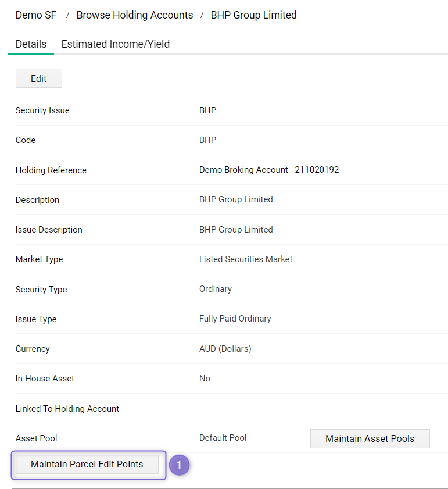The height and width of the screenshot is (489, 448).
Task: Click the Fully Paid Ordinary value
Action: 235,319
